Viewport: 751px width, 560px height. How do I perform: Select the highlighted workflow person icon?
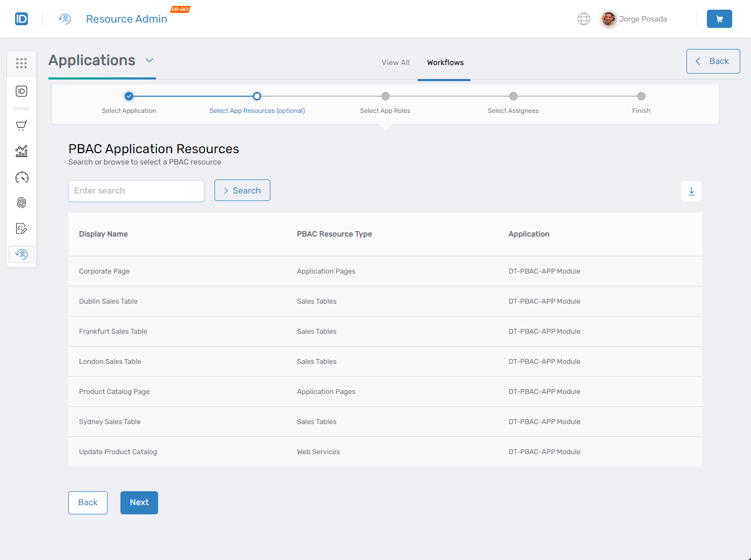pos(22,254)
